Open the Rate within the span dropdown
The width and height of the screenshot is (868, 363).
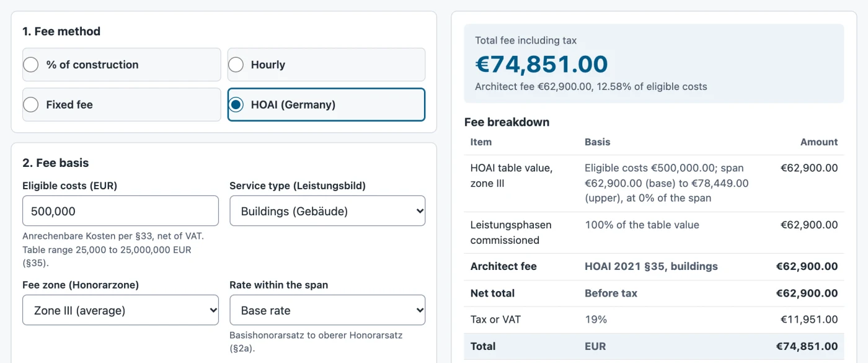coord(327,310)
